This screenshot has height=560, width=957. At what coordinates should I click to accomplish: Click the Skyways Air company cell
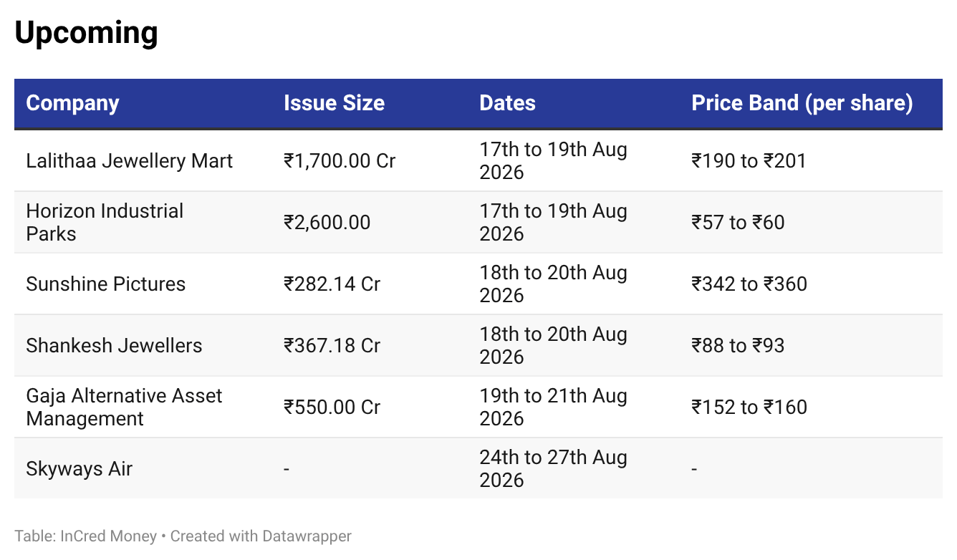click(x=80, y=468)
